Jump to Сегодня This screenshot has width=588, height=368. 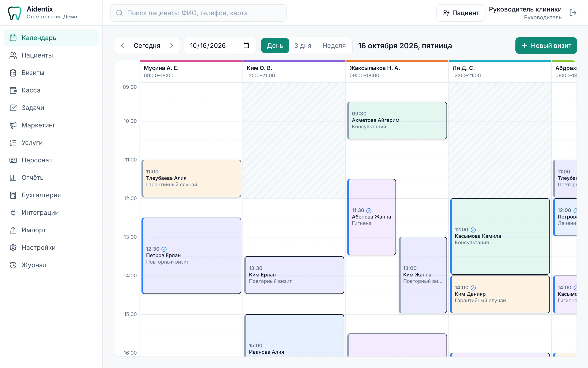(x=147, y=46)
